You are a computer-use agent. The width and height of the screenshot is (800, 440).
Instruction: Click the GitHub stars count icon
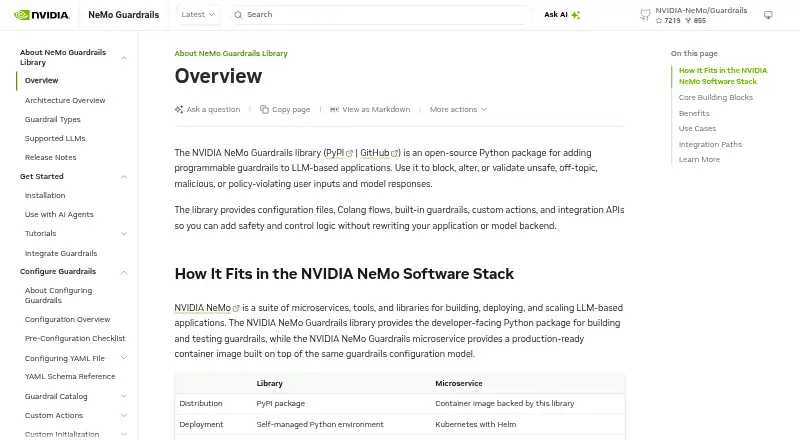tap(659, 21)
